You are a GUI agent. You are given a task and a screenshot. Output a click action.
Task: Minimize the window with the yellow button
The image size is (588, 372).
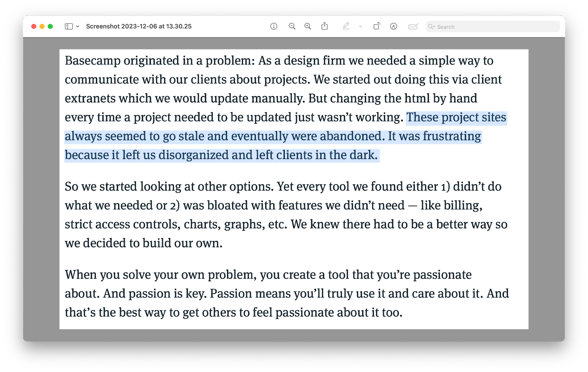42,26
